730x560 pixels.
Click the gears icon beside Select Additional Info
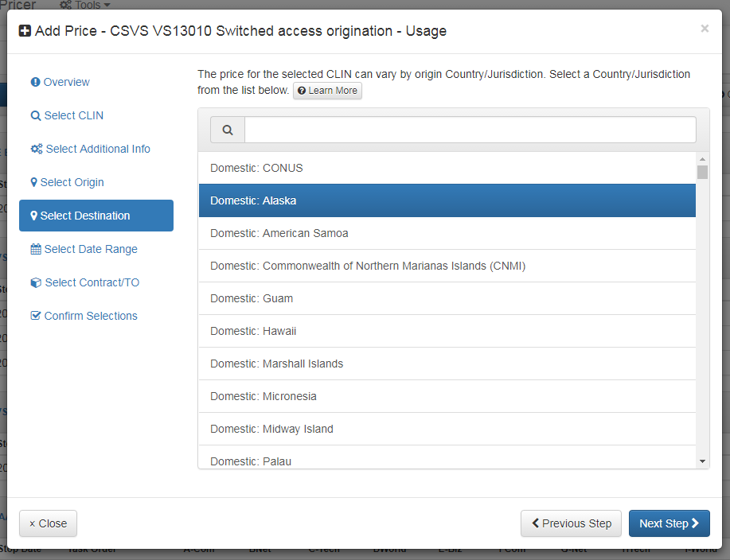[35, 149]
